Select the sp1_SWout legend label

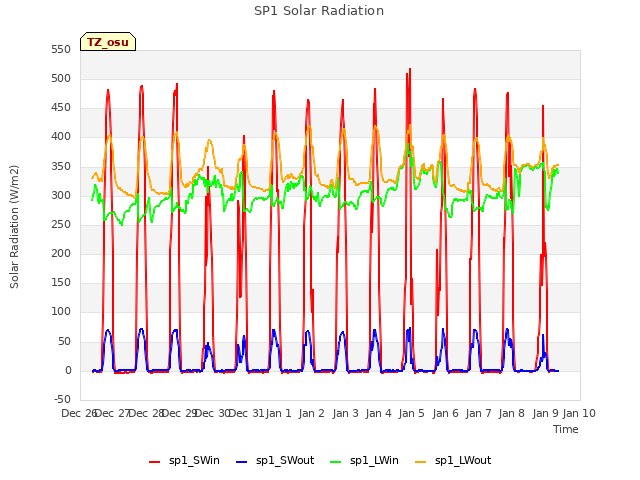(285, 461)
